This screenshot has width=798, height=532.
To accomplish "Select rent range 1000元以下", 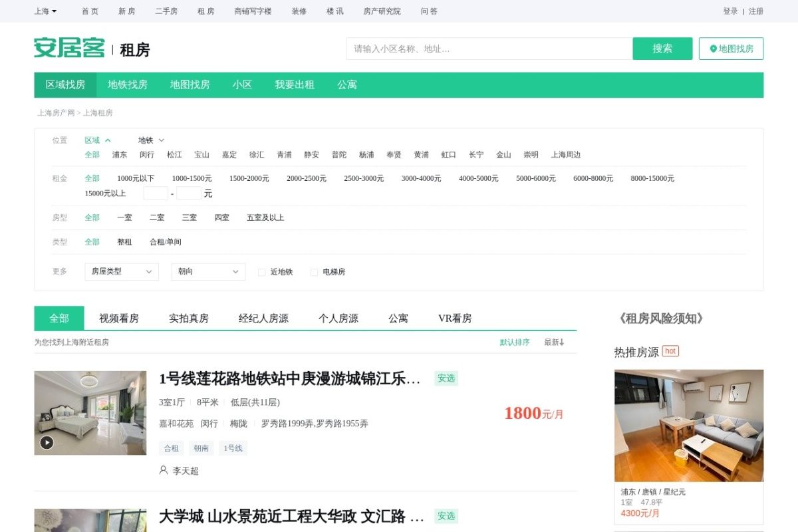I will [136, 178].
